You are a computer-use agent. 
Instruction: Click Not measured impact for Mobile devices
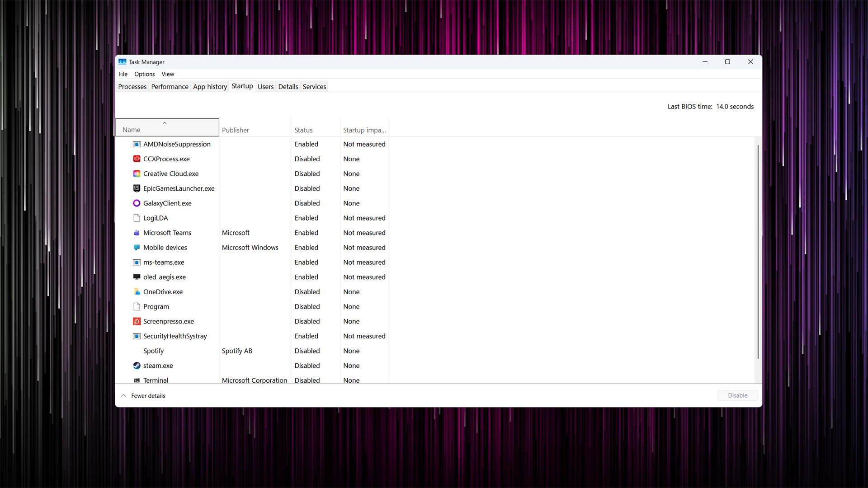(364, 248)
